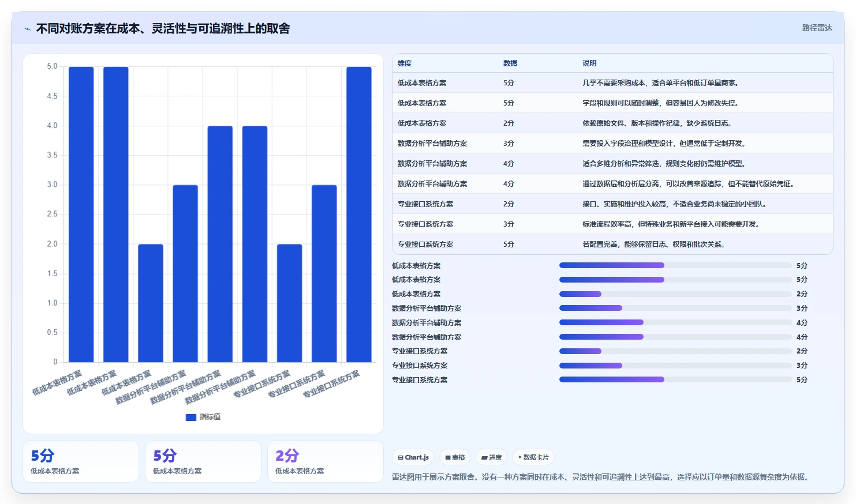856x504 pixels.
Task: Click 专业接口系统方案 in the 接口、实施和维护 row
Action: coord(425,204)
